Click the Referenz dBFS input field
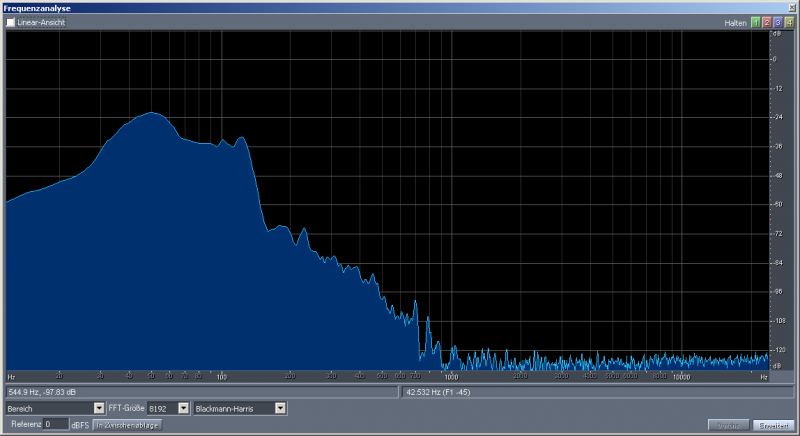The width and height of the screenshot is (800, 436). (56, 424)
